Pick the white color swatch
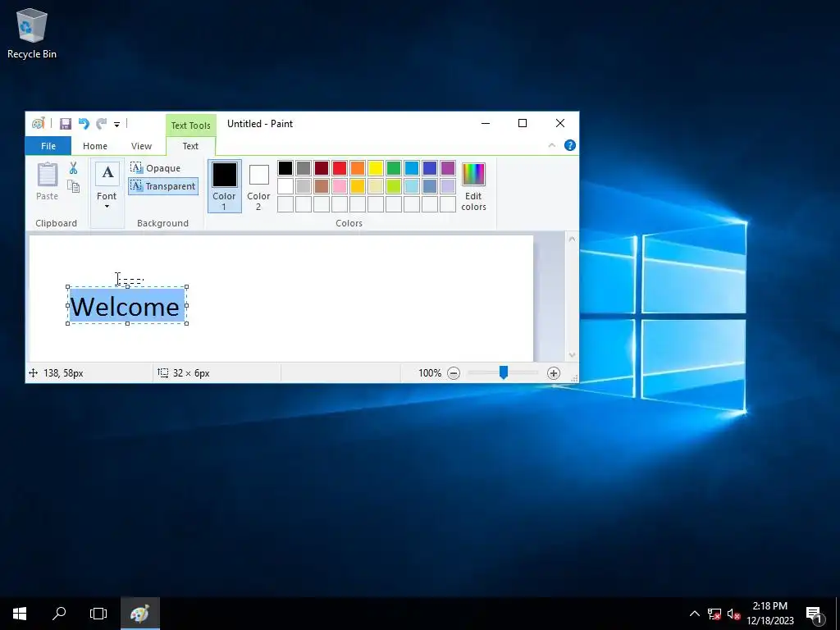This screenshot has height=630, width=840. pyautogui.click(x=285, y=186)
